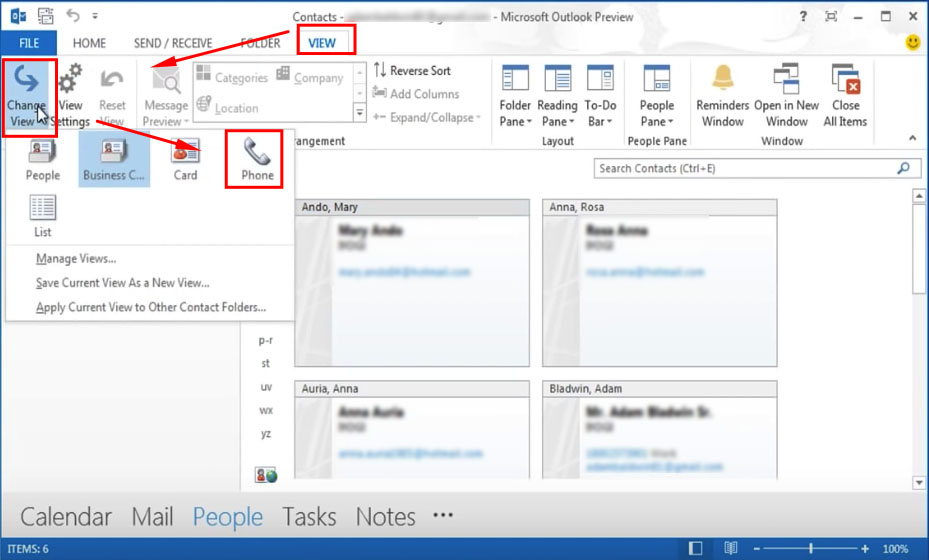Go to Calendar in navigation bar
The width and height of the screenshot is (929, 560).
pos(66,517)
